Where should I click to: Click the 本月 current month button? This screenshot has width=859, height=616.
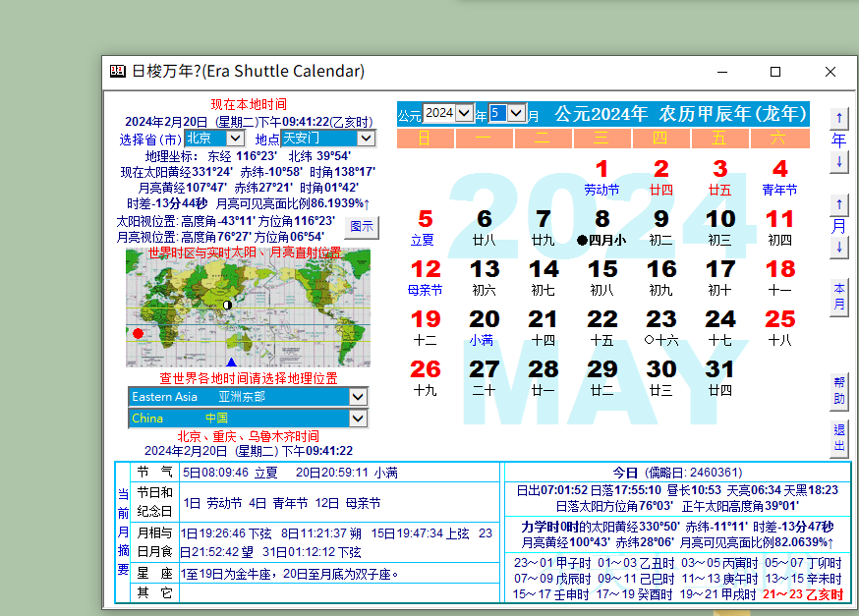tap(837, 295)
